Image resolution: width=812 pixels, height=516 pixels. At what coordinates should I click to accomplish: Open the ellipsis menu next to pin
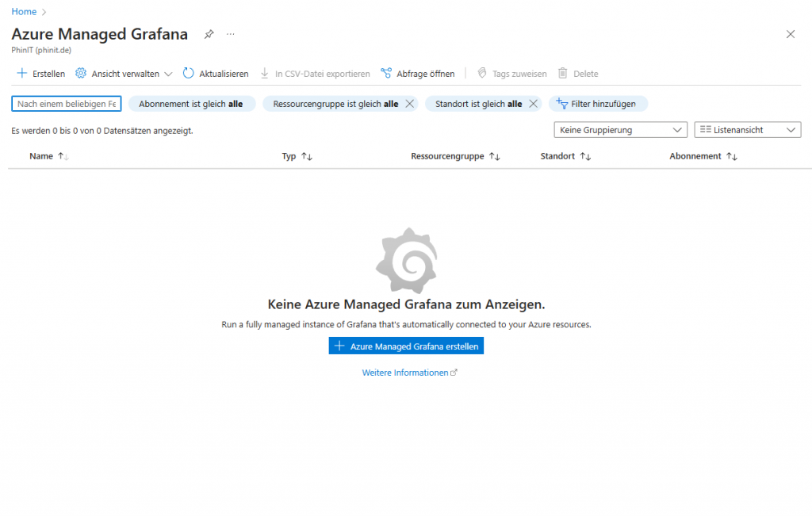(x=230, y=34)
